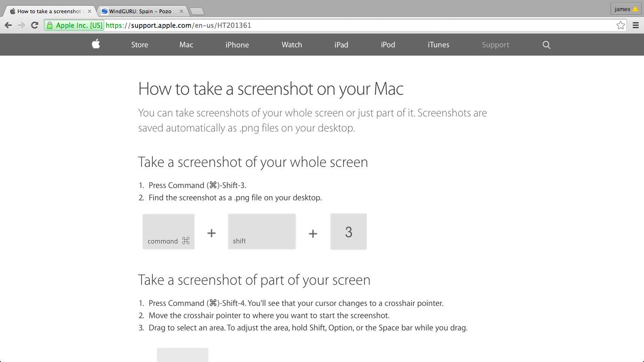Image resolution: width=644 pixels, height=362 pixels.
Task: Open the Store page from the nav
Action: 140,45
